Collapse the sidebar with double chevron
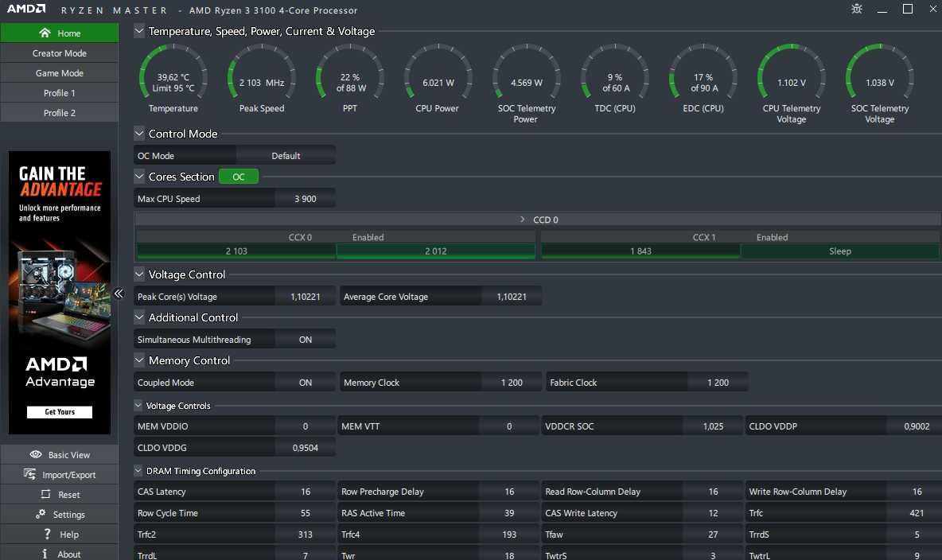Viewport: 942px width, 560px height. click(x=119, y=294)
